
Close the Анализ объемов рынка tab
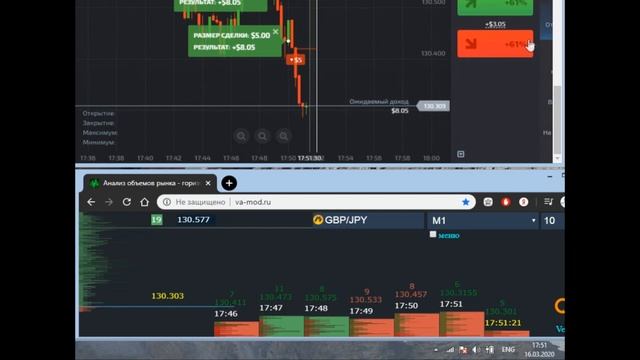[x=208, y=183]
